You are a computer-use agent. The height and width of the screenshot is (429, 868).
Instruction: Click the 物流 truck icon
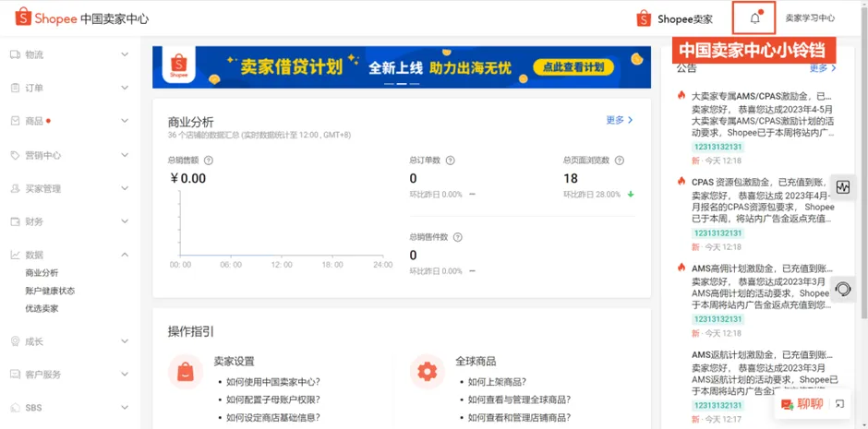tap(16, 54)
